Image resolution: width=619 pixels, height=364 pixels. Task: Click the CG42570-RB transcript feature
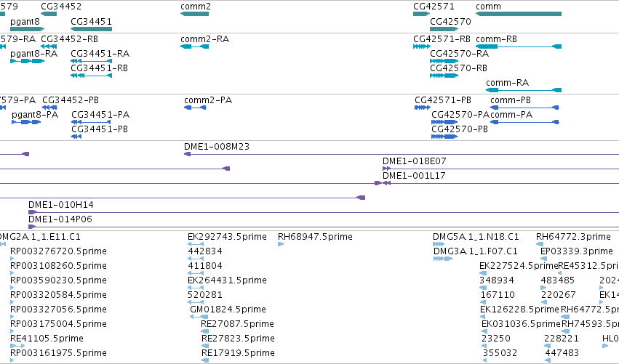click(x=444, y=76)
